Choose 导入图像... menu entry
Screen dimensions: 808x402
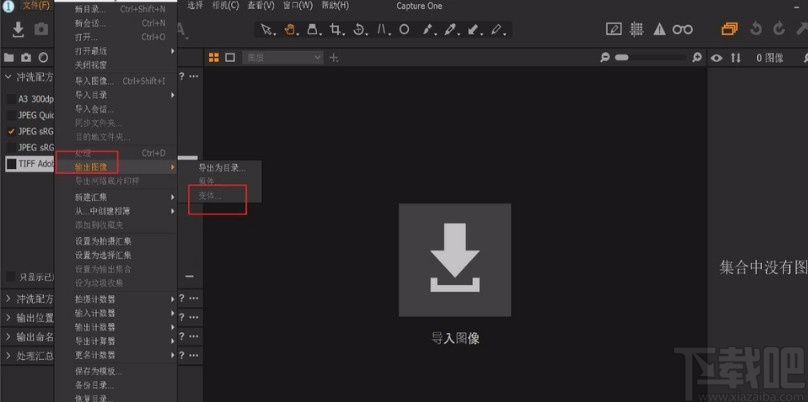(x=116, y=81)
